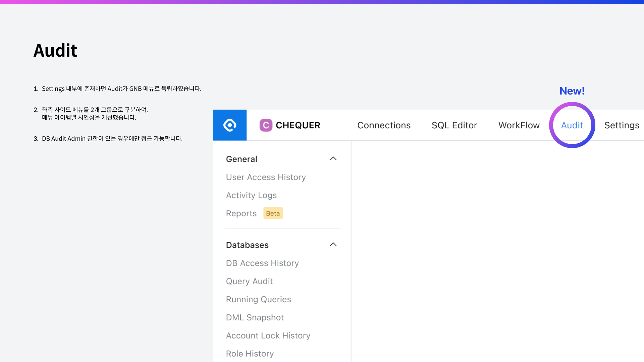The height and width of the screenshot is (362, 644).
Task: Open the WorkFlow menu
Action: [x=519, y=125]
